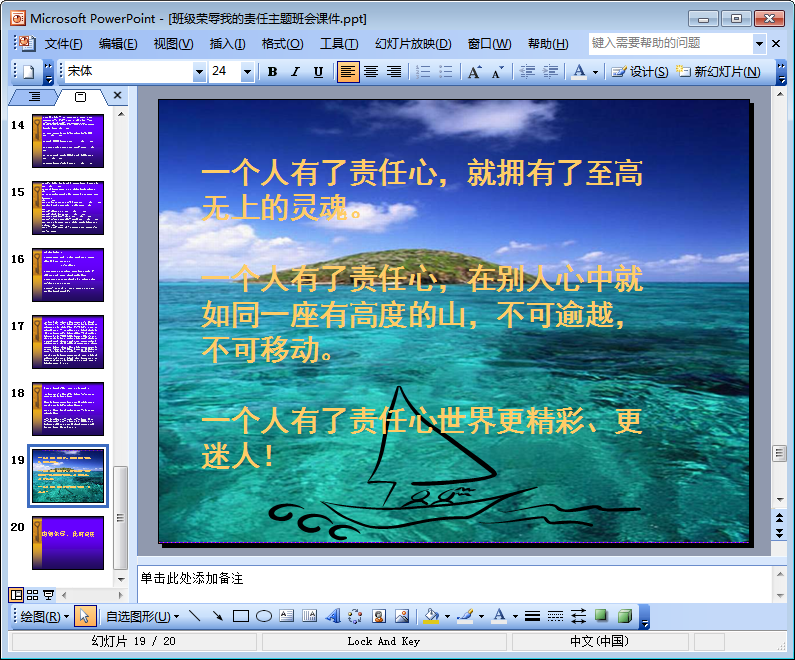The width and height of the screenshot is (795, 660).
Task: Select the Oval drawing tool
Action: [x=264, y=616]
